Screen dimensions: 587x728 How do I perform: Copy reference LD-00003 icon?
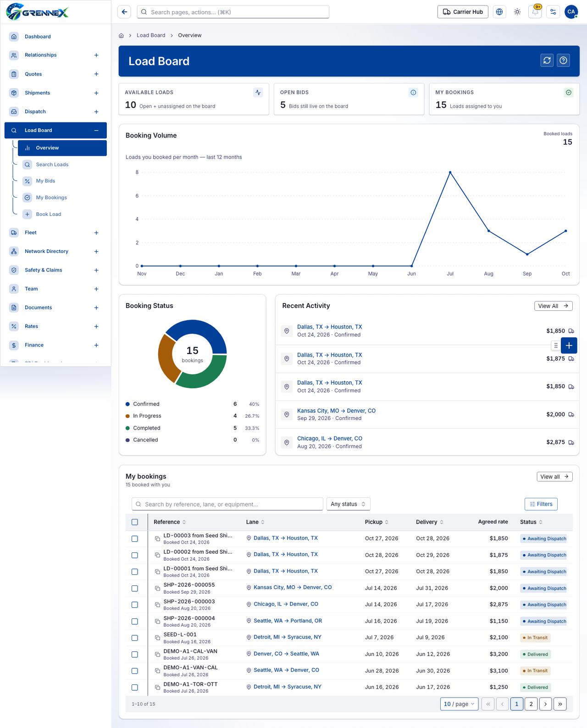157,539
